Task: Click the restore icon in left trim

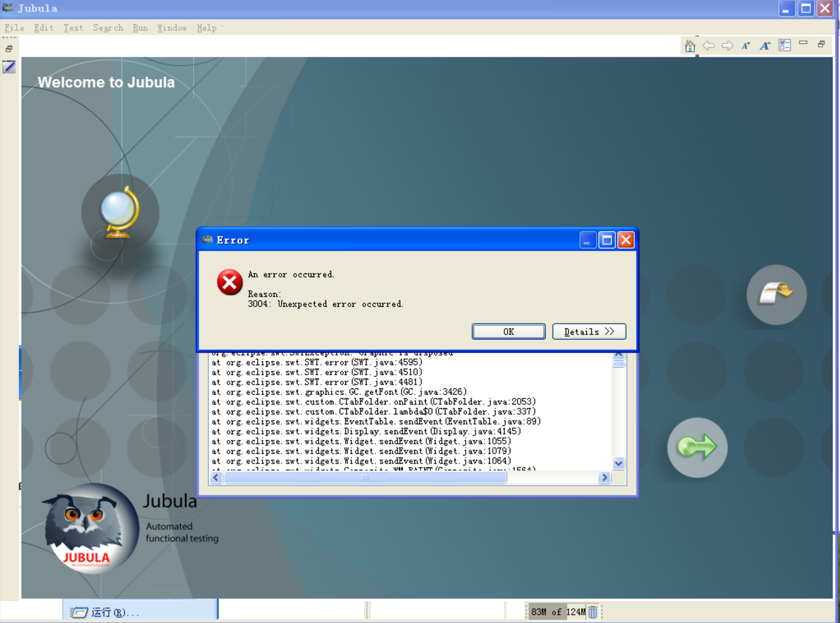Action: (9, 49)
